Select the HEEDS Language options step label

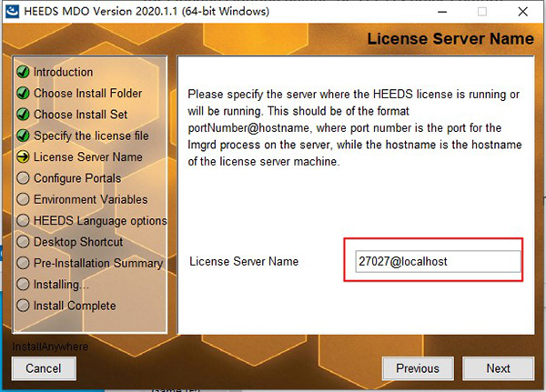pos(100,221)
